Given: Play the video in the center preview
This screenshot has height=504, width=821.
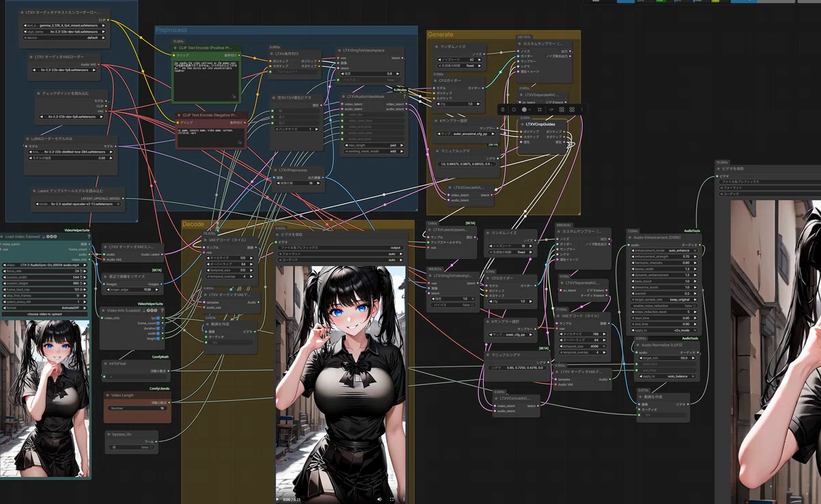Looking at the screenshot, I should coord(277,499).
